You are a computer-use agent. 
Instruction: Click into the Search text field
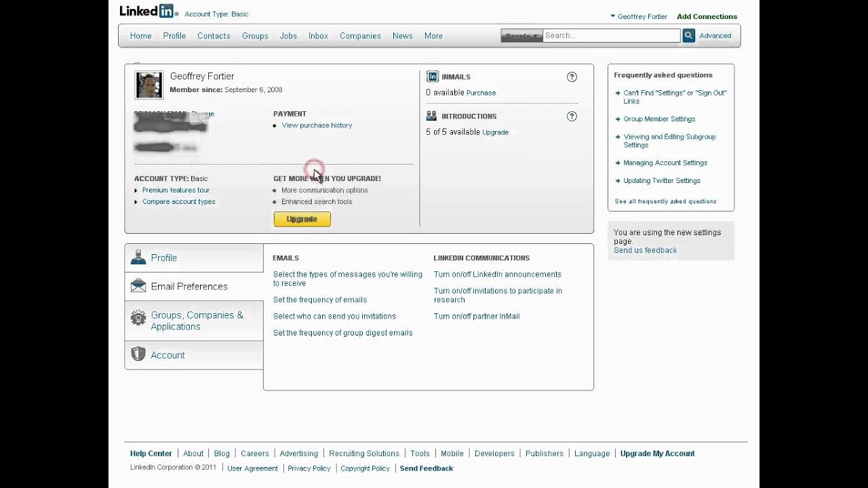(x=612, y=35)
